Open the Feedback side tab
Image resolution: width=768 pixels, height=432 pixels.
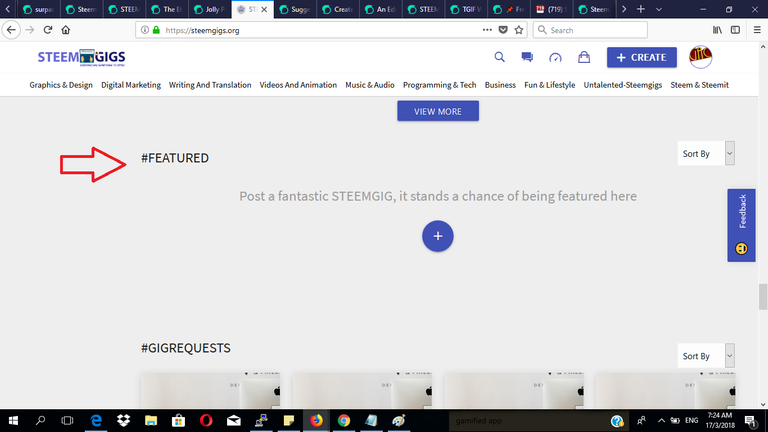click(x=742, y=225)
